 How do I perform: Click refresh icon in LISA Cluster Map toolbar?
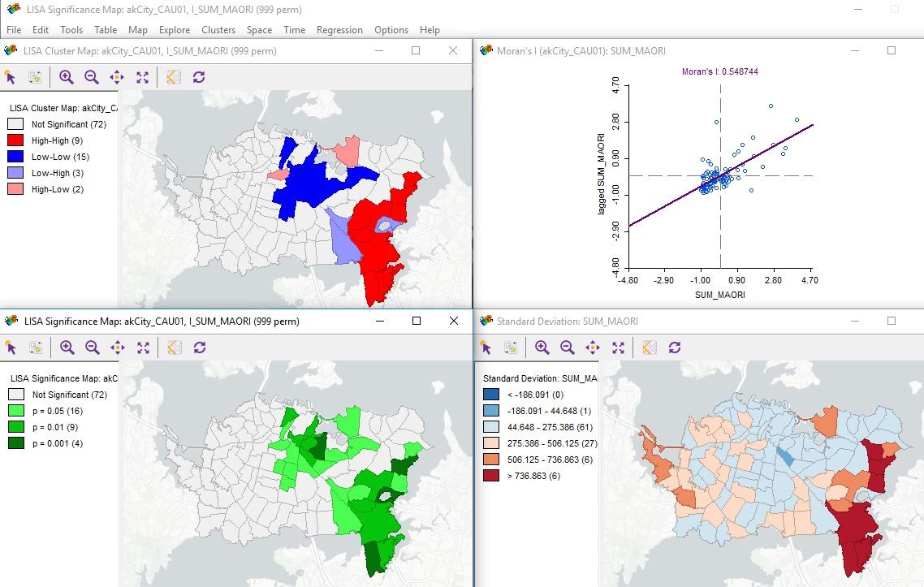click(x=198, y=77)
